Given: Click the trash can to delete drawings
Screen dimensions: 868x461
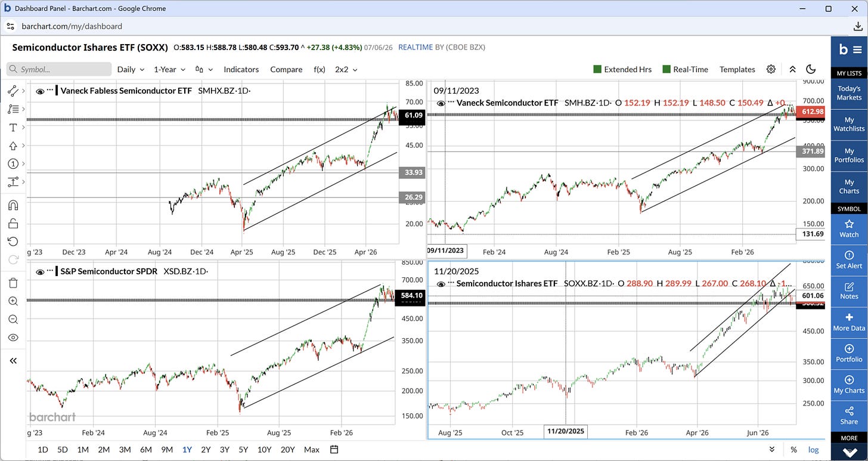Looking at the screenshot, I should [13, 283].
